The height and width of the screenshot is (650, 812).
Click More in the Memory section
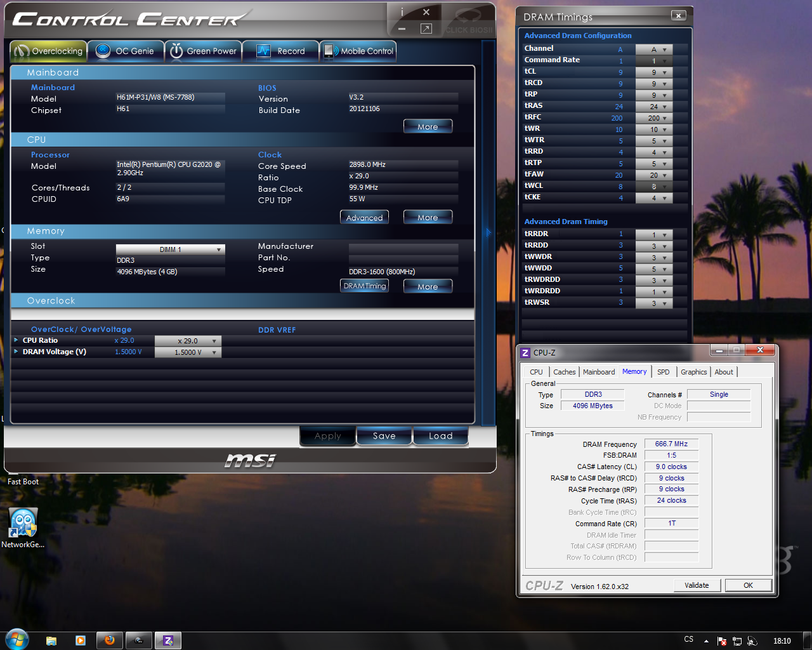(x=428, y=286)
